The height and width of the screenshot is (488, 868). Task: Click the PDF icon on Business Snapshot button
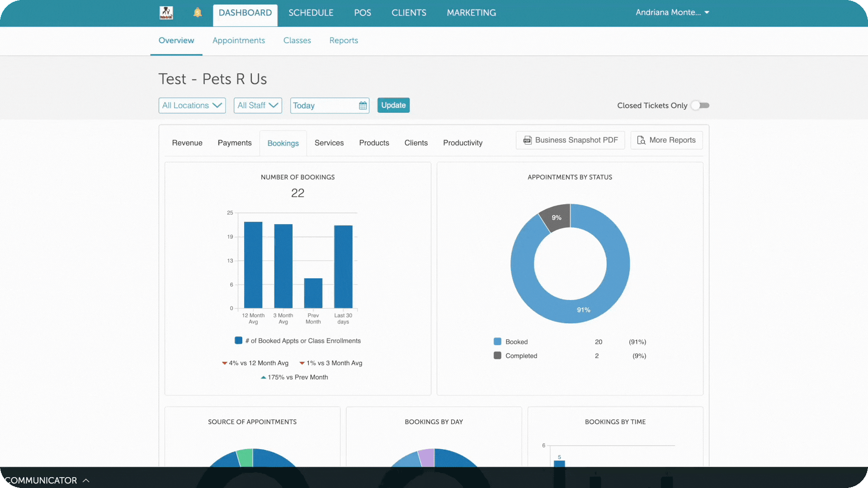click(527, 140)
